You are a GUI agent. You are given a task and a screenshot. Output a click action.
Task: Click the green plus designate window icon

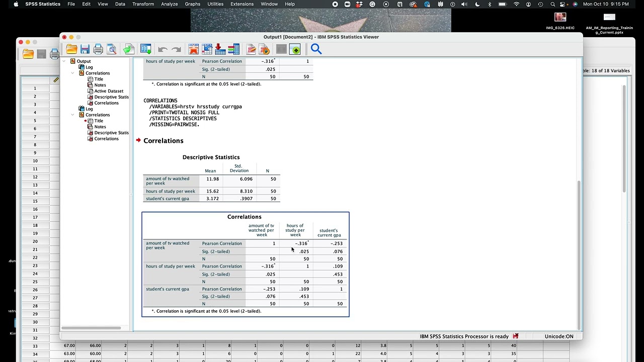tap(295, 49)
